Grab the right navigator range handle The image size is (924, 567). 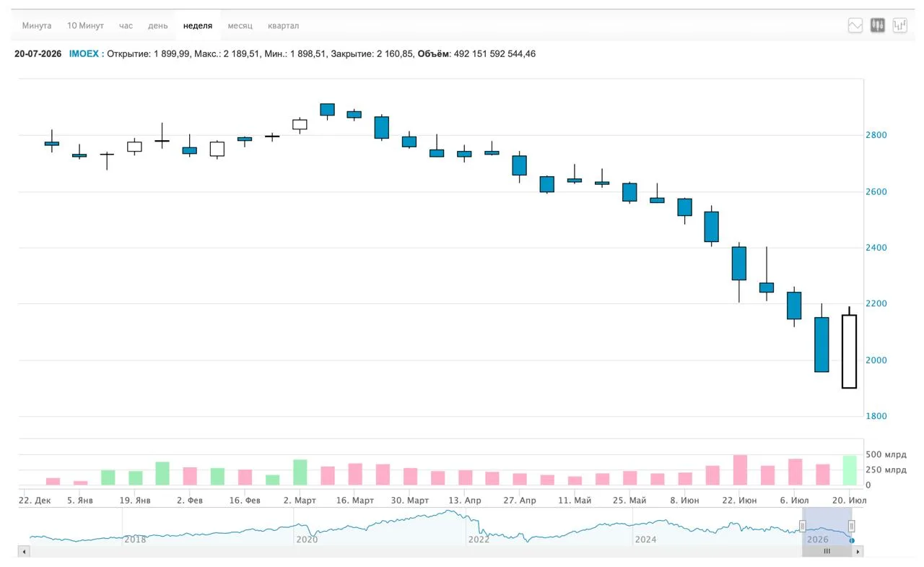coord(851,526)
